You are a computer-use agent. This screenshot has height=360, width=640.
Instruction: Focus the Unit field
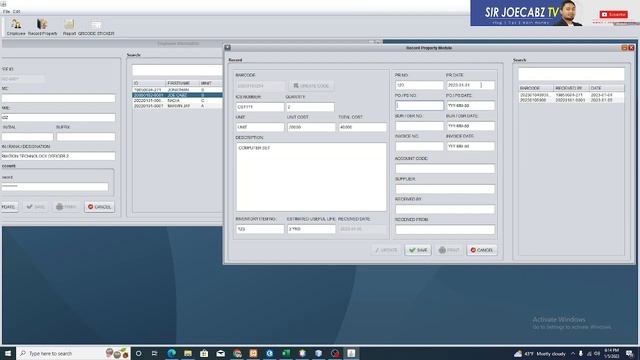point(260,127)
